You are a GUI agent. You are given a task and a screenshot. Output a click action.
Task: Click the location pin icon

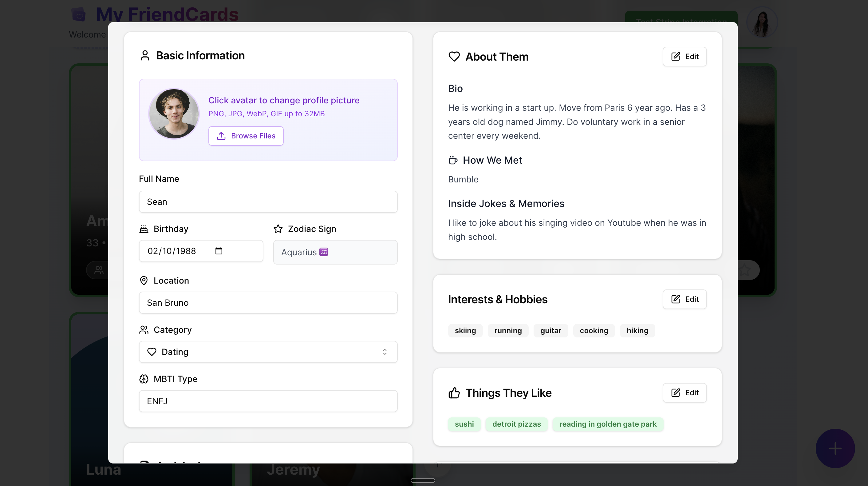point(144,281)
